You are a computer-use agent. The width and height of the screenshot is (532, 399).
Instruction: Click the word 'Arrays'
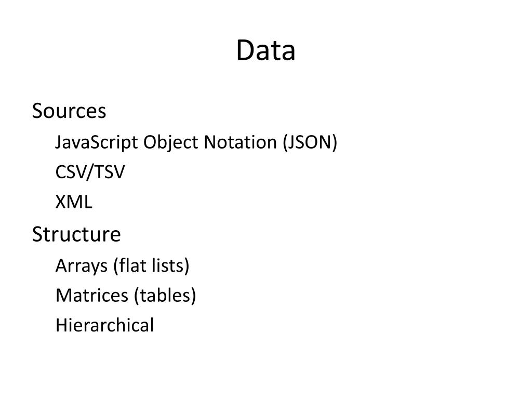tap(82, 266)
